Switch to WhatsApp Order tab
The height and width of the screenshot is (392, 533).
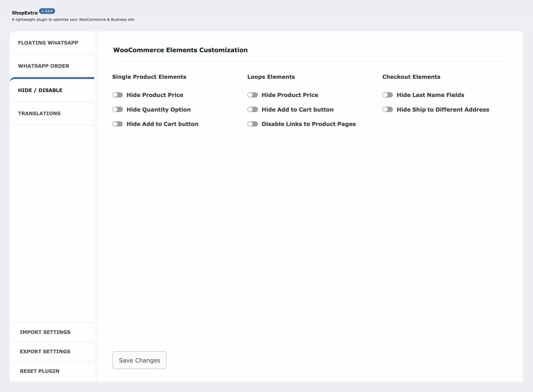(52, 66)
